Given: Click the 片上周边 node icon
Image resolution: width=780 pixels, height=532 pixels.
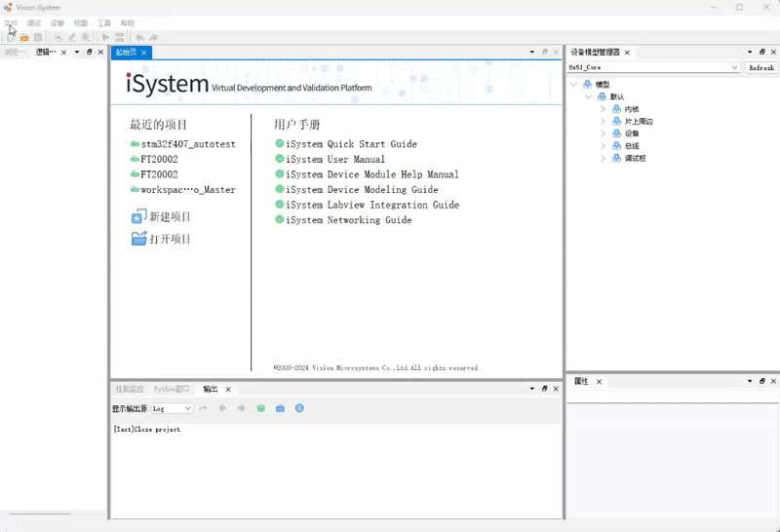Looking at the screenshot, I should coord(617,122).
